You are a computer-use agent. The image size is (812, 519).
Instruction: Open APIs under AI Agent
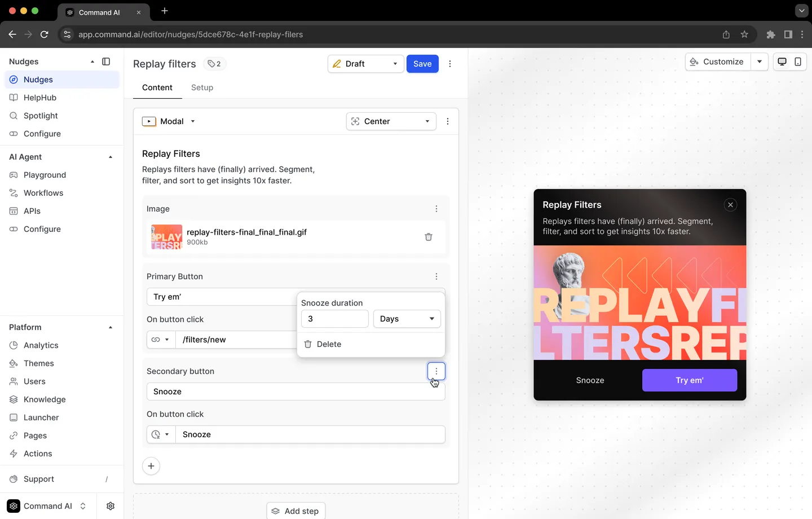coord(62,211)
